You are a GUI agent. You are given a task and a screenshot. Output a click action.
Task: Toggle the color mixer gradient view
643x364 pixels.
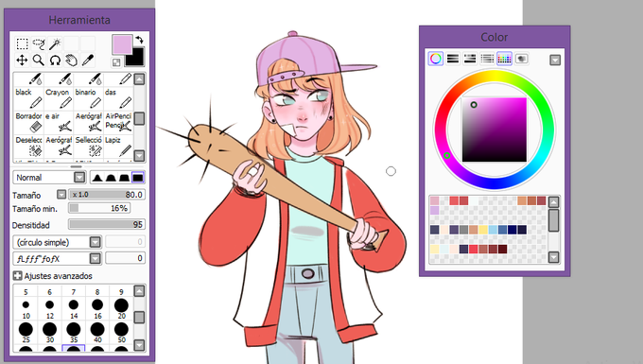[487, 59]
